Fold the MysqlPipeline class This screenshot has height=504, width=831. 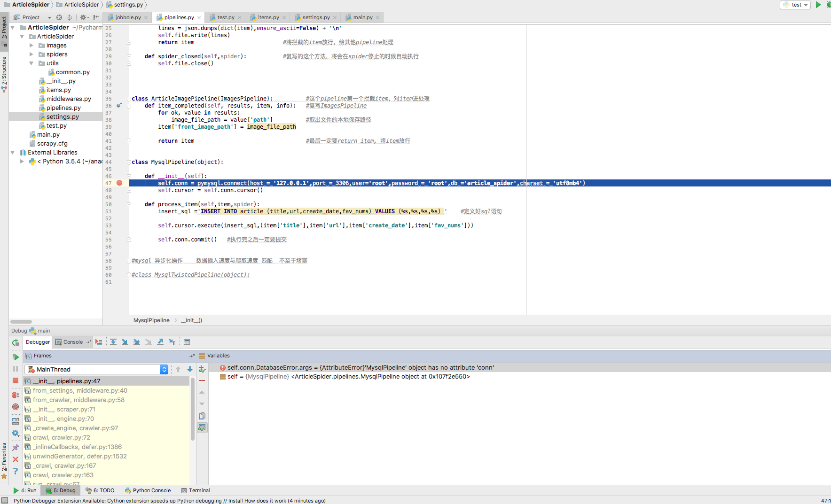click(x=128, y=162)
